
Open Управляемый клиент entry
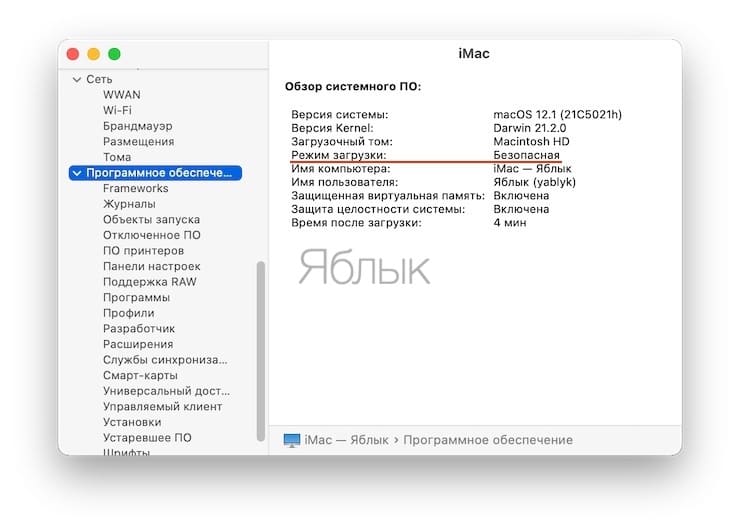tap(162, 406)
